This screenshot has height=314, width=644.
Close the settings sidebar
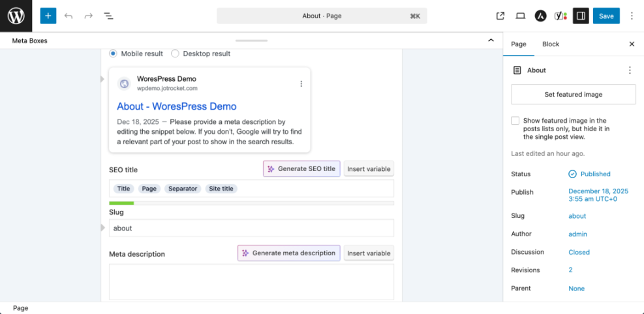click(632, 44)
